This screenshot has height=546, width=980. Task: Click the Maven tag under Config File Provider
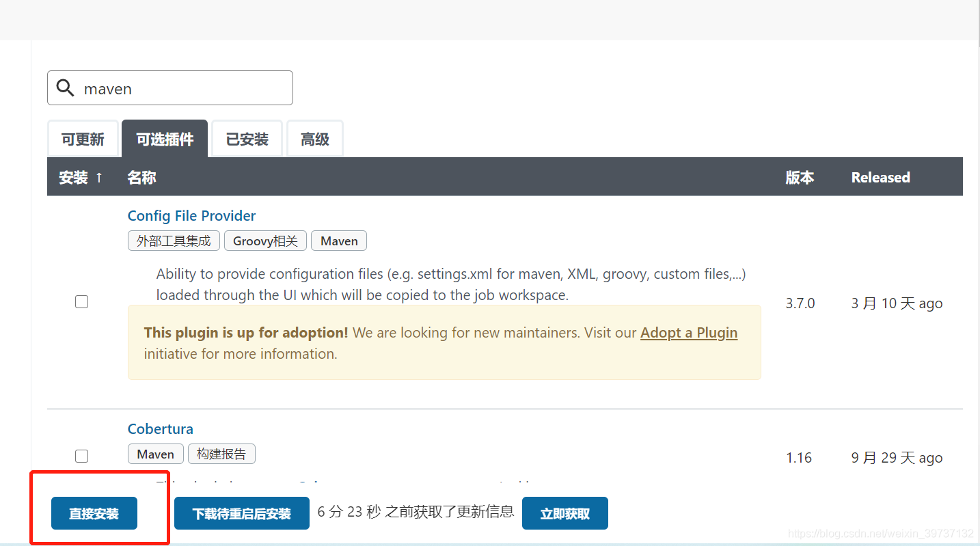[339, 241]
